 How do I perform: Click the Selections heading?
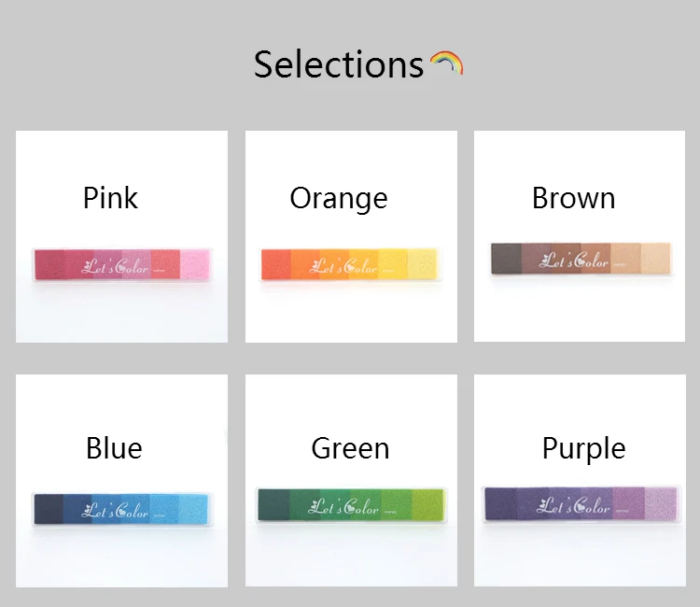tap(338, 64)
